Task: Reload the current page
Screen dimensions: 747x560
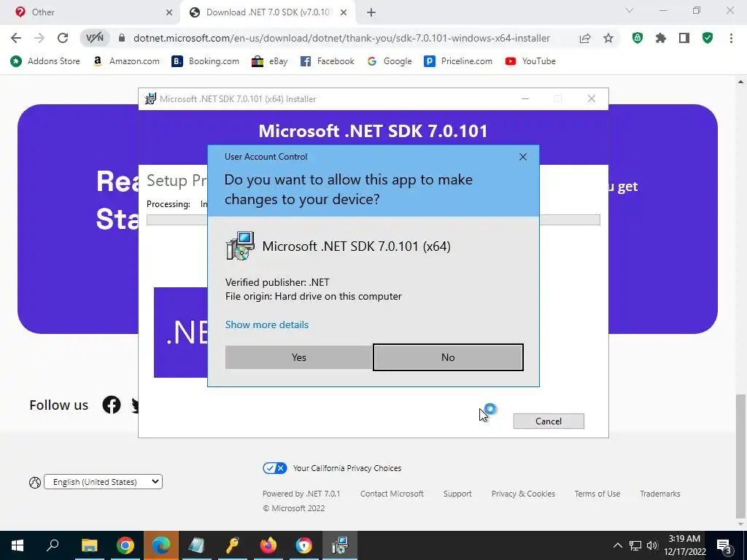Action: coord(63,38)
